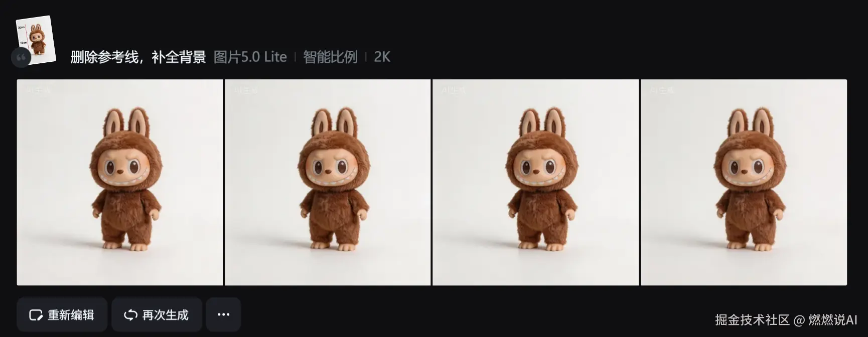Select the prompt text 删除参考线，补全背景

pyautogui.click(x=138, y=57)
